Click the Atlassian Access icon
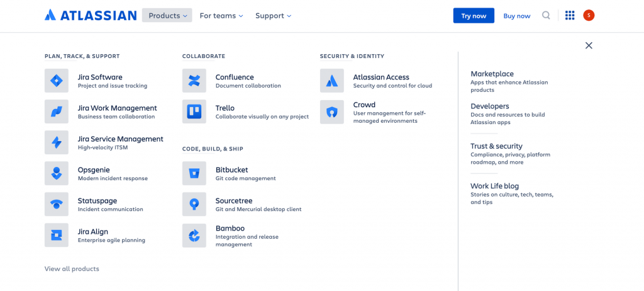 [x=332, y=81]
